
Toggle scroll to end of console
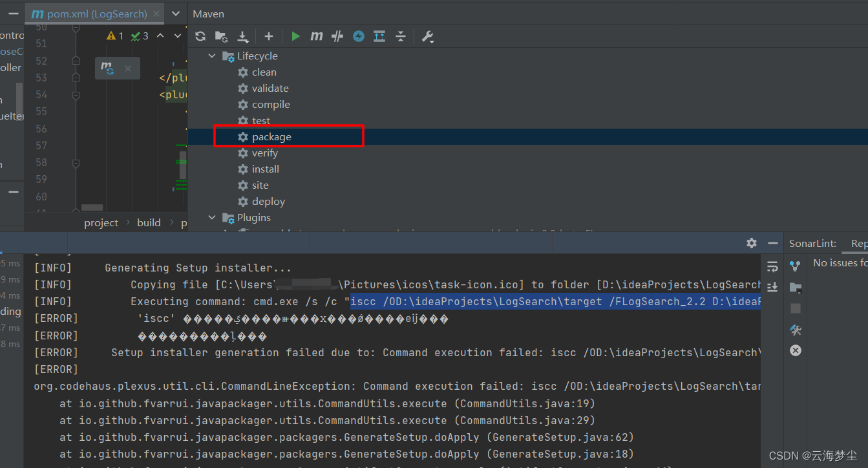click(772, 286)
